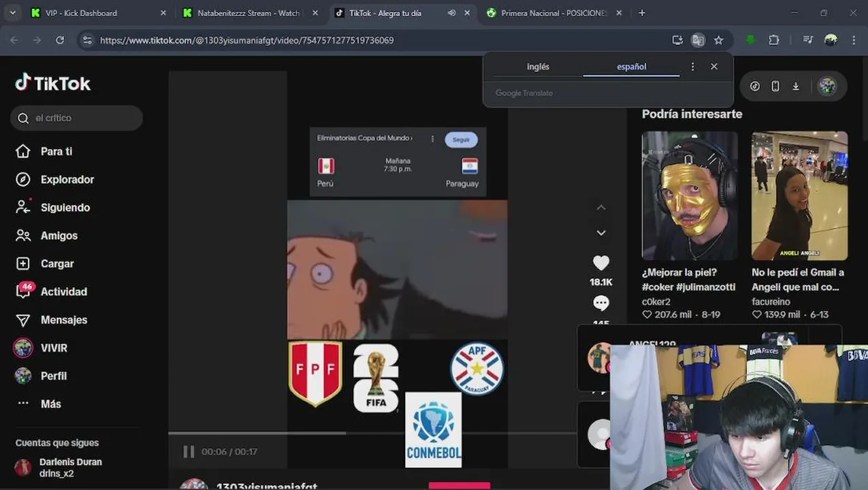Click the TikTok logo
Screen dimensions: 868x490
pos(53,83)
